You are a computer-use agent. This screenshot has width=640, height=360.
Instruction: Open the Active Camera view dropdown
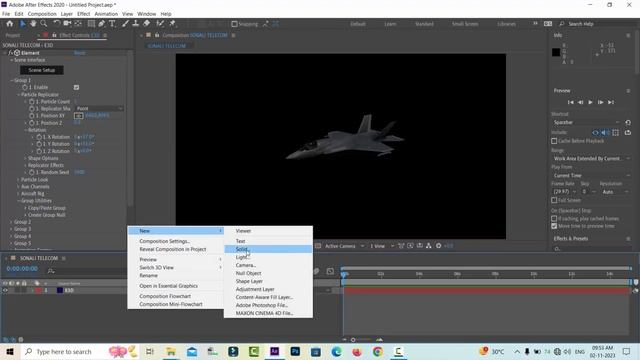pos(344,246)
